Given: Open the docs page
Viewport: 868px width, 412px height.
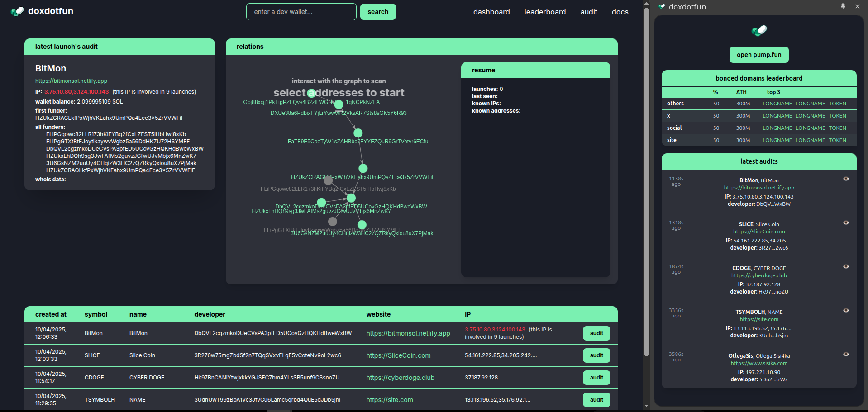Looking at the screenshot, I should click(620, 12).
